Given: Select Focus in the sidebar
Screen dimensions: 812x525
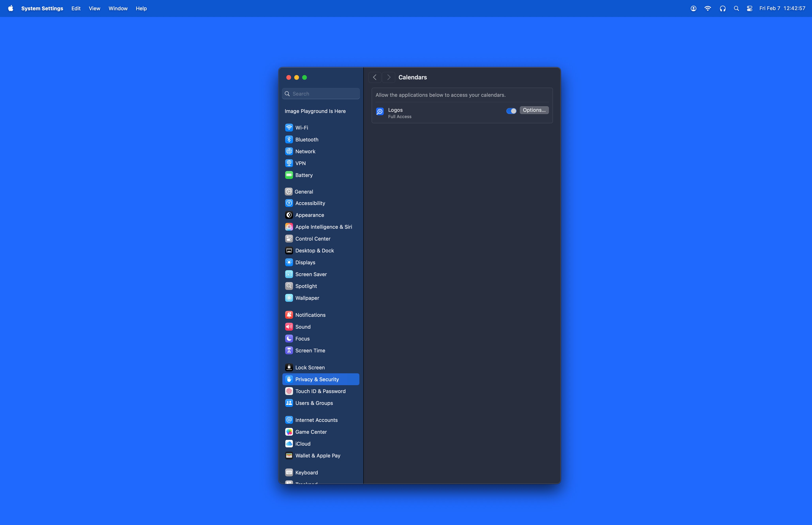Looking at the screenshot, I should coord(321,339).
